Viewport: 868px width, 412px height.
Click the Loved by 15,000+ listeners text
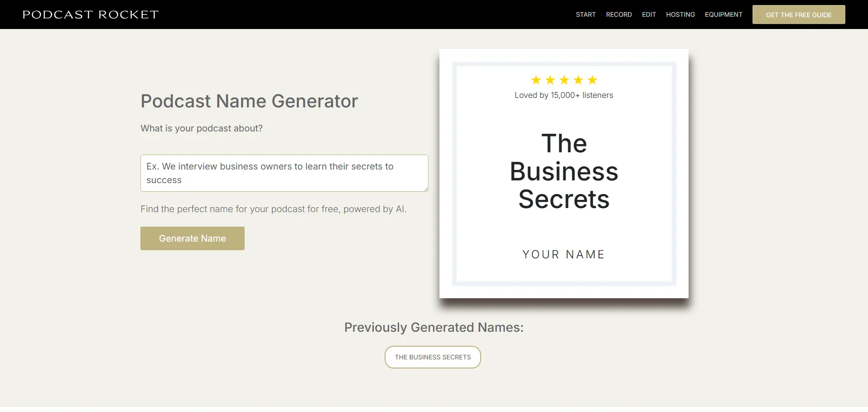click(x=564, y=95)
